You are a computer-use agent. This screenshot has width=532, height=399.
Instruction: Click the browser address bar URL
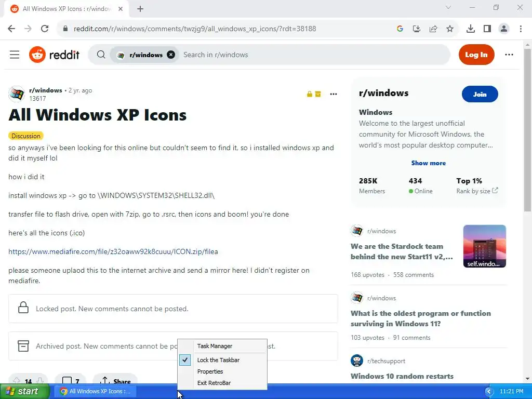point(195,29)
